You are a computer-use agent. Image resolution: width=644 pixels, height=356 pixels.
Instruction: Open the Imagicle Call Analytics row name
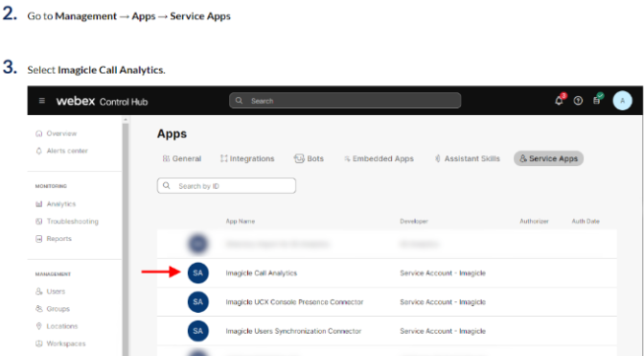tap(262, 273)
